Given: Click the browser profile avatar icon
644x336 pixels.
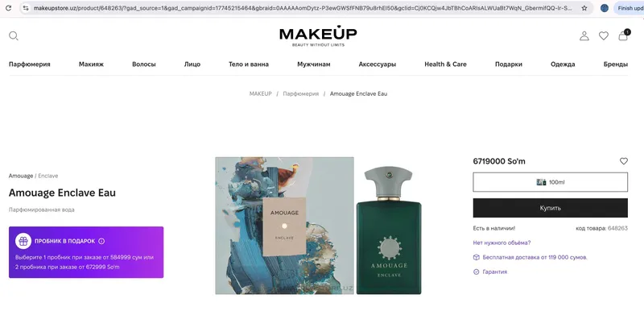Looking at the screenshot, I should pyautogui.click(x=605, y=8).
